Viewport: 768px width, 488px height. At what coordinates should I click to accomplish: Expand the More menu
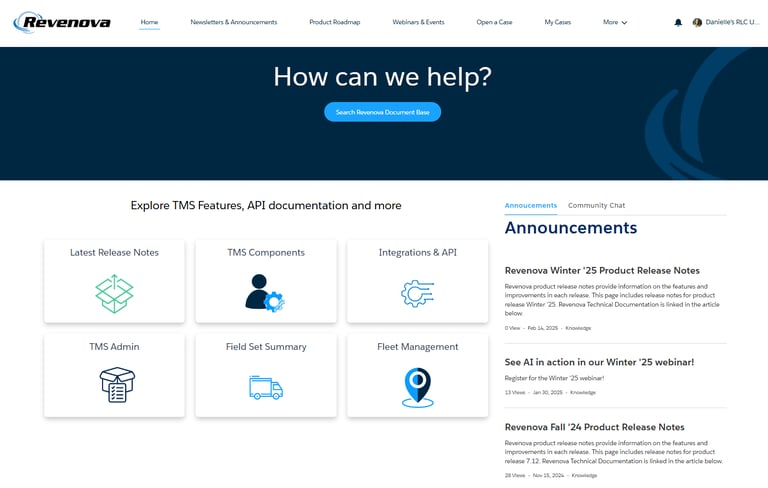(x=615, y=22)
